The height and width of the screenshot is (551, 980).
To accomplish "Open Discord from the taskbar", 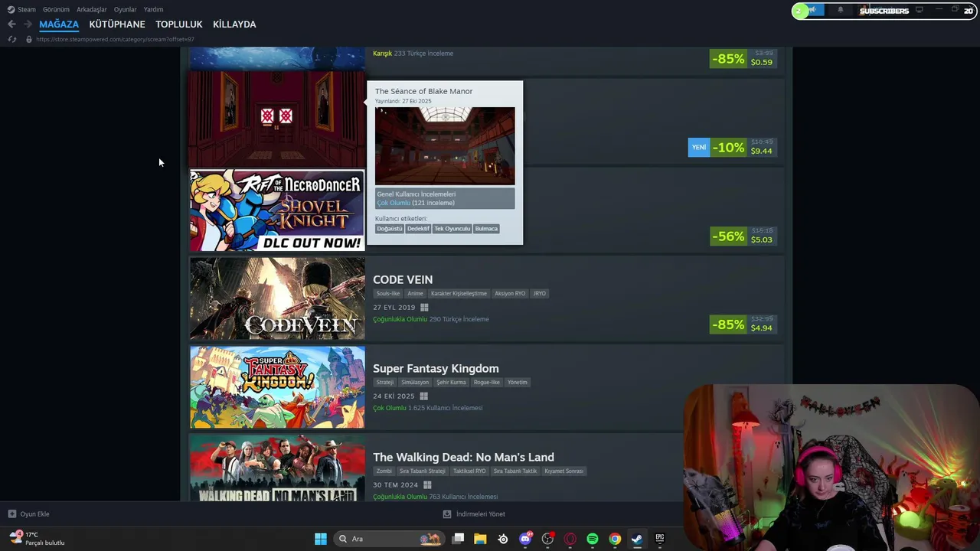I will [x=525, y=539].
